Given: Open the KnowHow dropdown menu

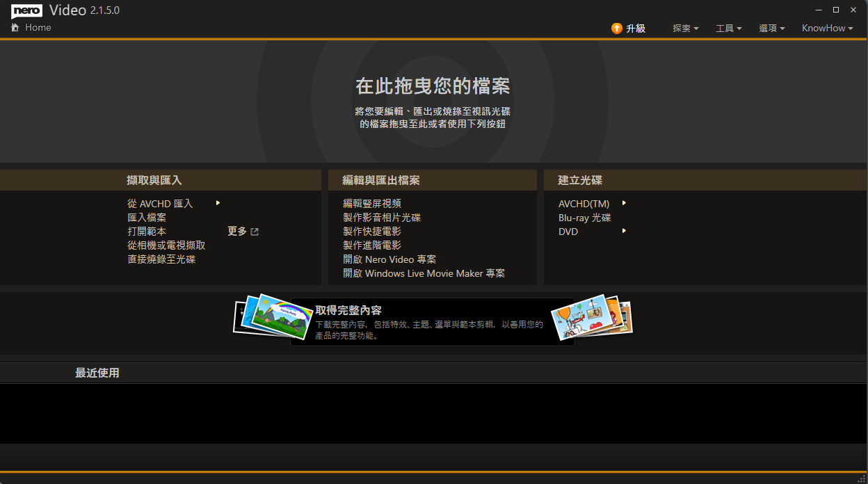Looking at the screenshot, I should pyautogui.click(x=828, y=29).
